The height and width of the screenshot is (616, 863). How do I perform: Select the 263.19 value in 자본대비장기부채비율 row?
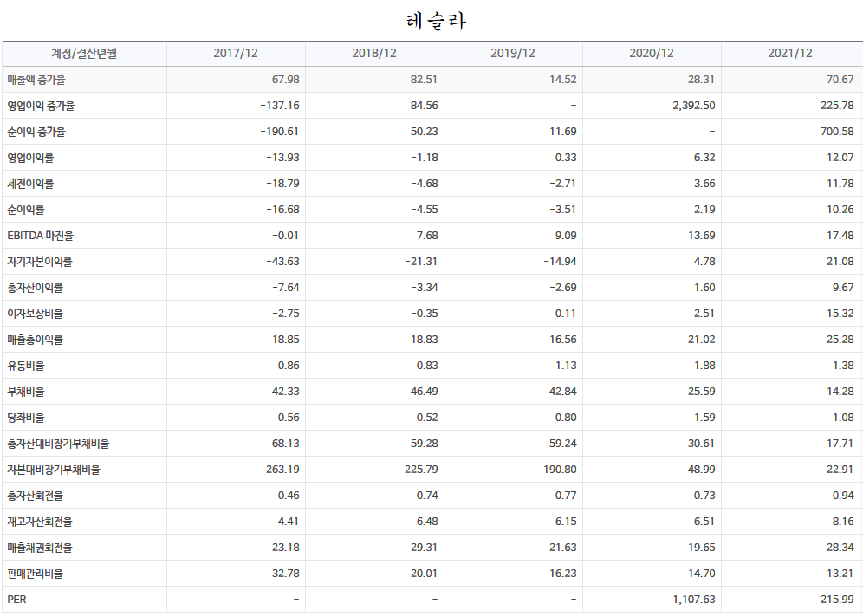[282, 470]
